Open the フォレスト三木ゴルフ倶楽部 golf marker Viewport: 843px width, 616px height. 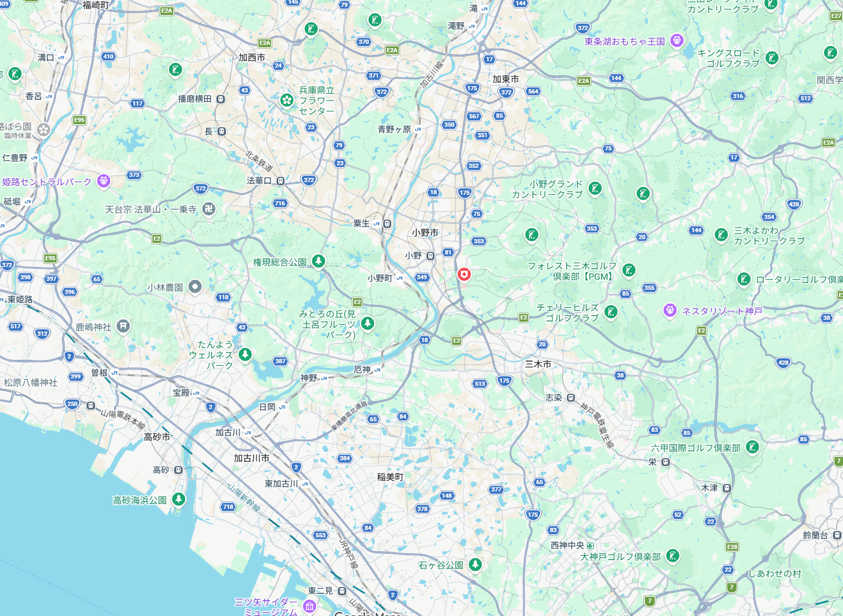628,270
